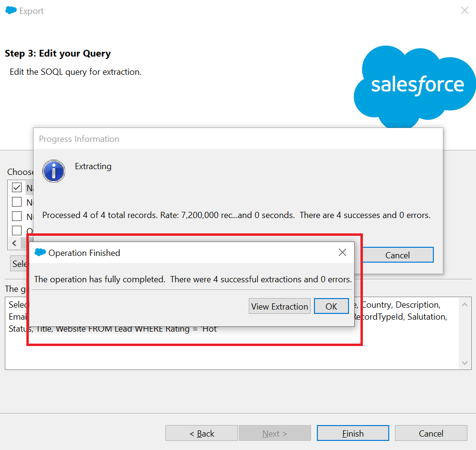Click the cloud icon in Operation Finished title
Screen dimensions: 476x450
[40, 252]
